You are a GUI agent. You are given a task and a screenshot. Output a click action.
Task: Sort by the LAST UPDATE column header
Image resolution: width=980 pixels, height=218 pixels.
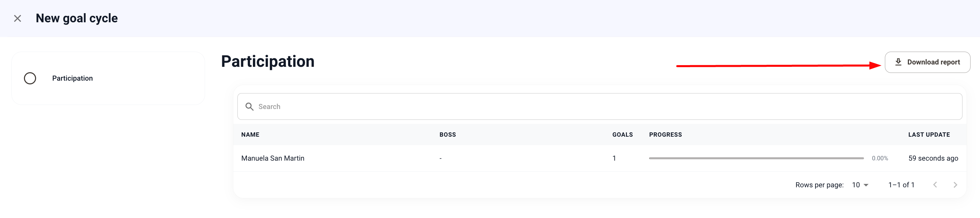point(929,135)
